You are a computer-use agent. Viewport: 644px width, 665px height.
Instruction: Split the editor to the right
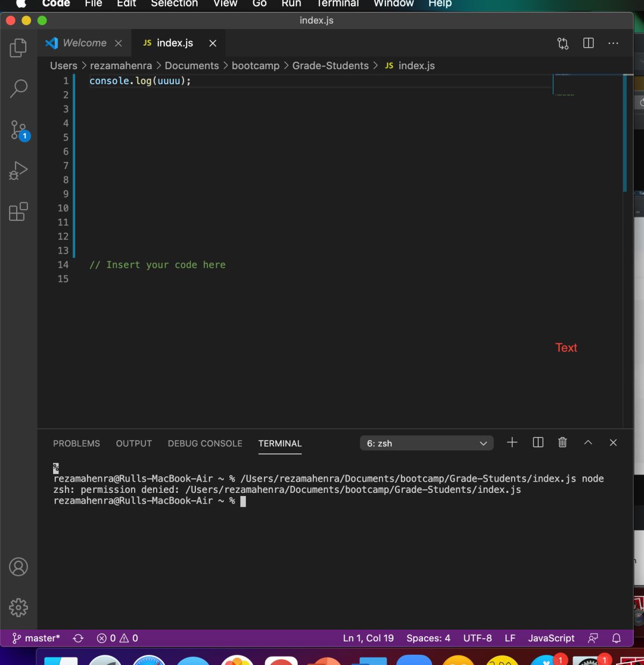pyautogui.click(x=589, y=43)
